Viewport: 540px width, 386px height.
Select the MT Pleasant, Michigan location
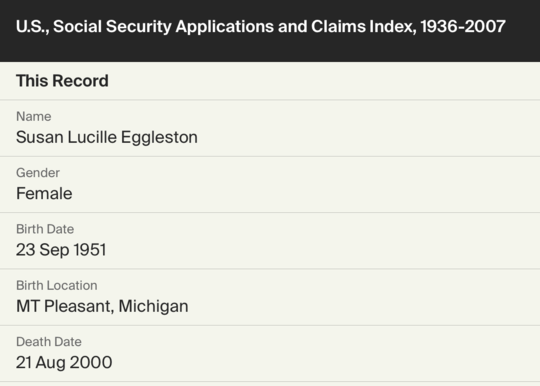coord(102,306)
